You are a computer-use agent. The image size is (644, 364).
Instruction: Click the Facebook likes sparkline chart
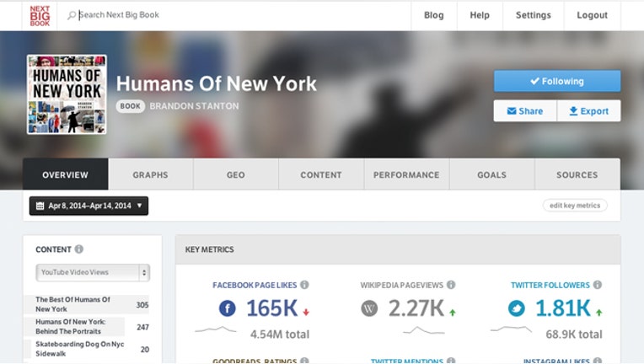point(216,329)
